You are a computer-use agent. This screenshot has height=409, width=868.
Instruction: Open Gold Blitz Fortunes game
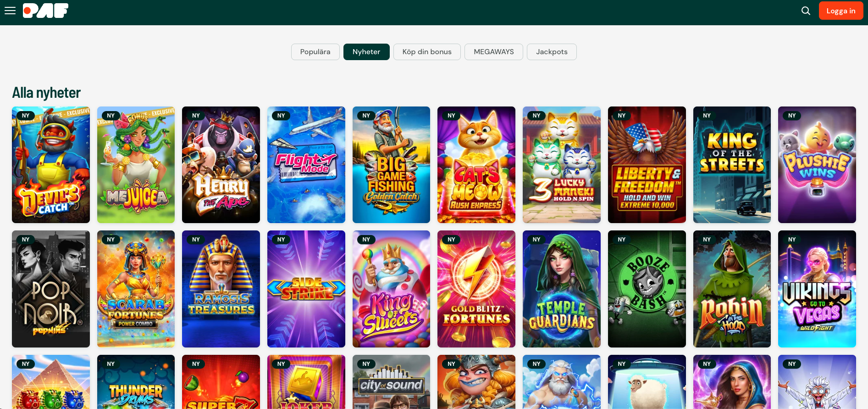(x=476, y=289)
